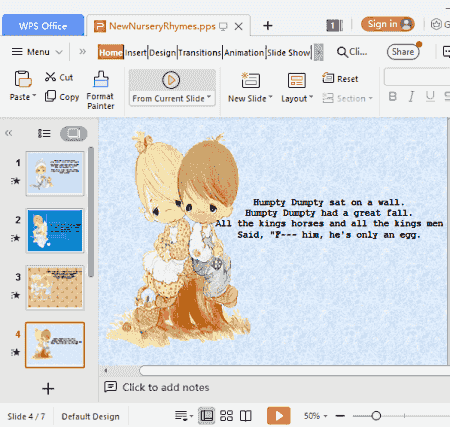Image resolution: width=450 pixels, height=427 pixels.
Task: Open the Design tab
Action: pyautogui.click(x=162, y=52)
